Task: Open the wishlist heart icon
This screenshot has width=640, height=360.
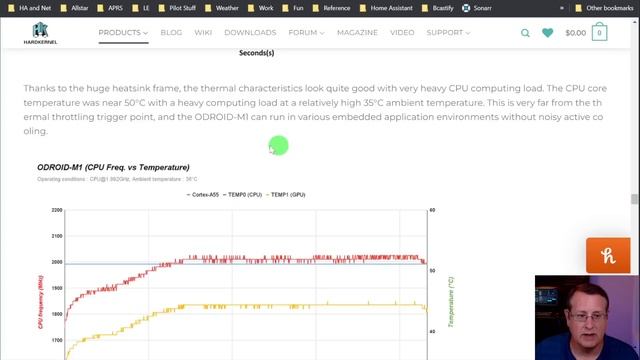Action: pyautogui.click(x=547, y=33)
